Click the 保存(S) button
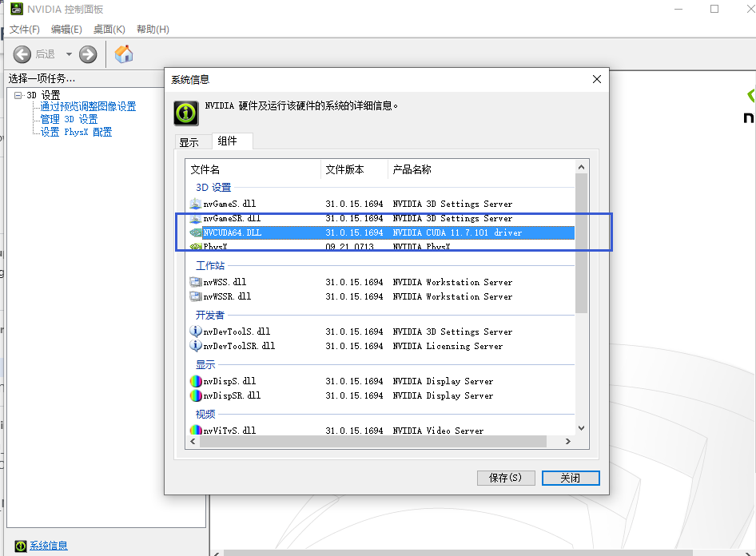This screenshot has height=556, width=756. (506, 478)
